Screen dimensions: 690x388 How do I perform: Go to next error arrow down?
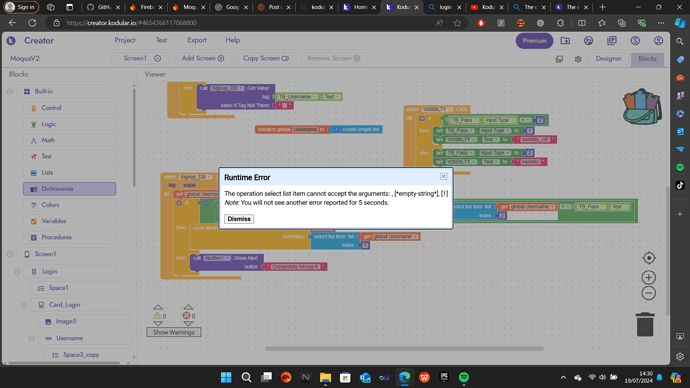tap(188, 323)
